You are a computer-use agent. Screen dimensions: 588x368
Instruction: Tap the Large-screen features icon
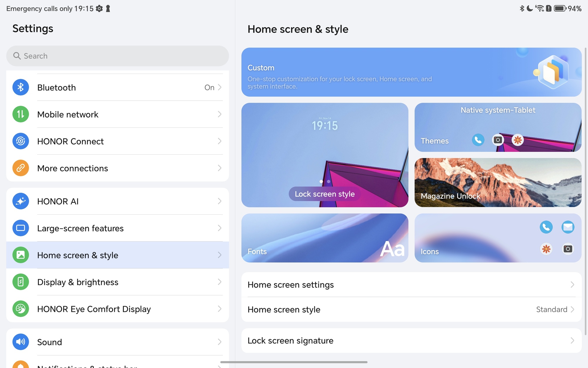[x=21, y=228]
